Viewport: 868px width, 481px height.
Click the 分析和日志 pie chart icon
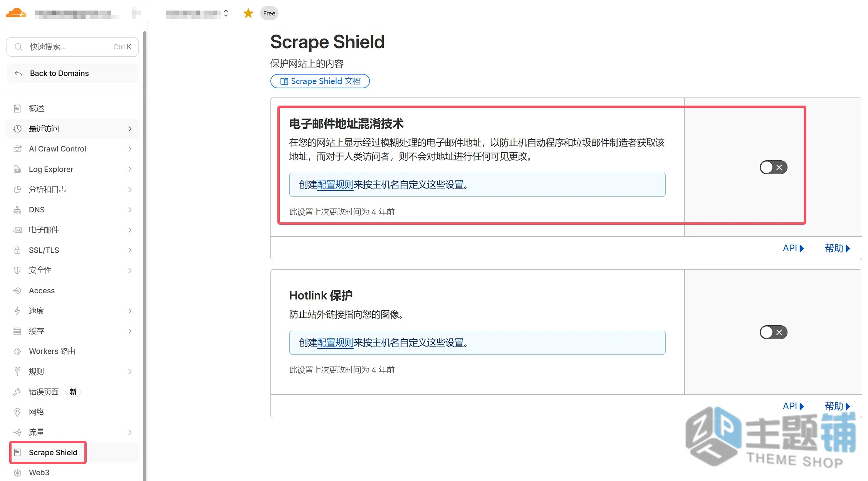(17, 189)
